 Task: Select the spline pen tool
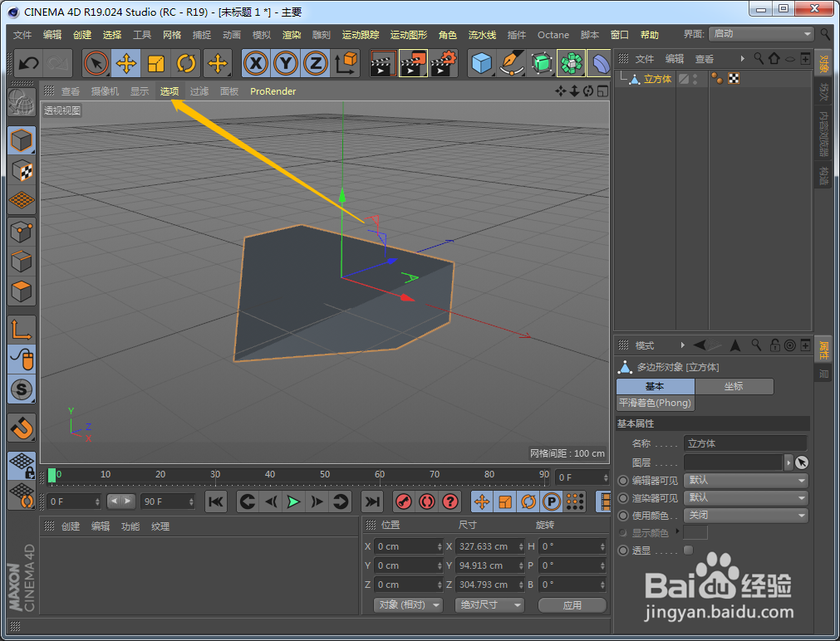512,64
